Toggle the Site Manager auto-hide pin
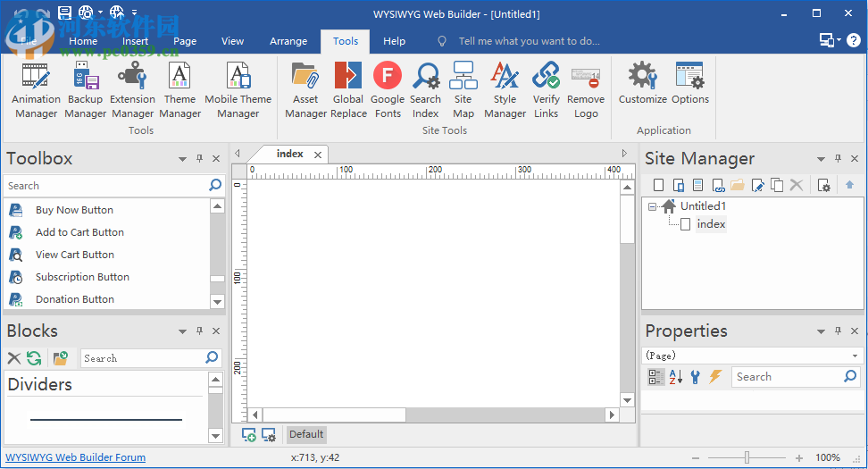The width and height of the screenshot is (868, 469). [839, 158]
